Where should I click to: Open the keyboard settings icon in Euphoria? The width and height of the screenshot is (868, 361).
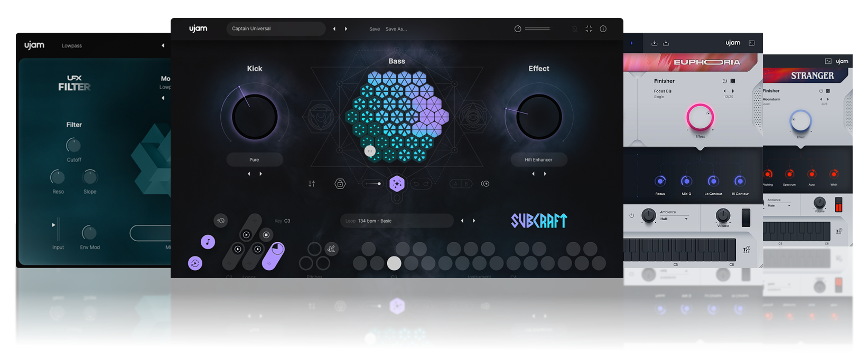tap(746, 250)
